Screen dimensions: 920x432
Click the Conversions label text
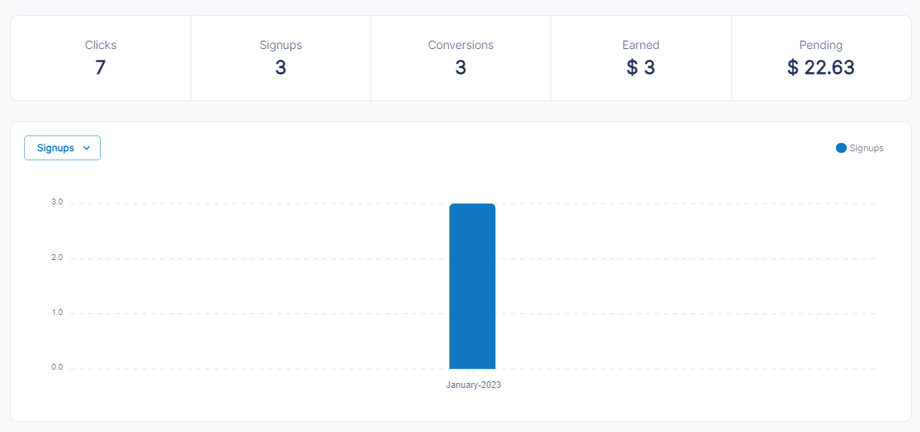461,45
